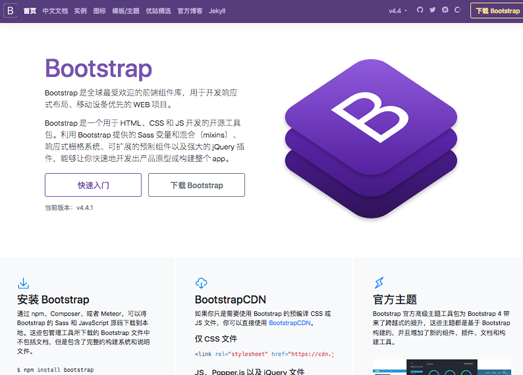The height and width of the screenshot is (375, 523).
Task: Click the JS, Popper.js 以及 jQuery 文件 subheading
Action: pos(249,371)
